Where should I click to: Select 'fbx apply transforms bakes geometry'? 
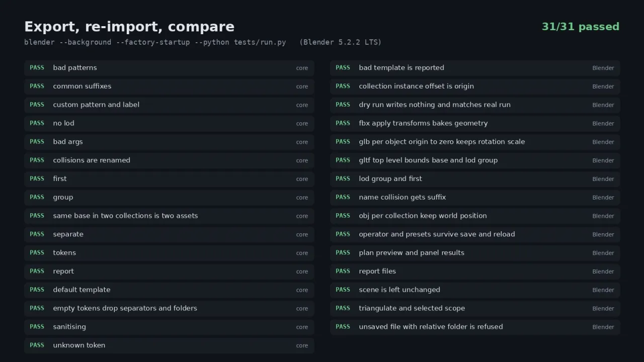[x=475, y=123]
